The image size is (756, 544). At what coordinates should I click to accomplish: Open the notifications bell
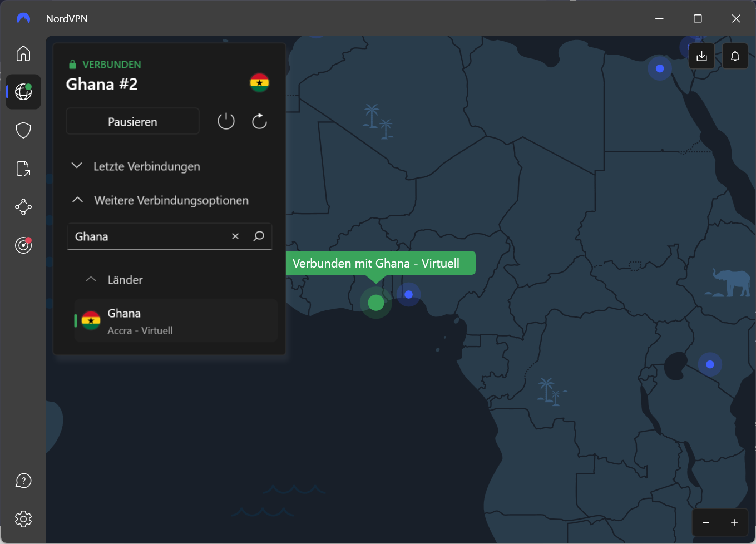(735, 56)
